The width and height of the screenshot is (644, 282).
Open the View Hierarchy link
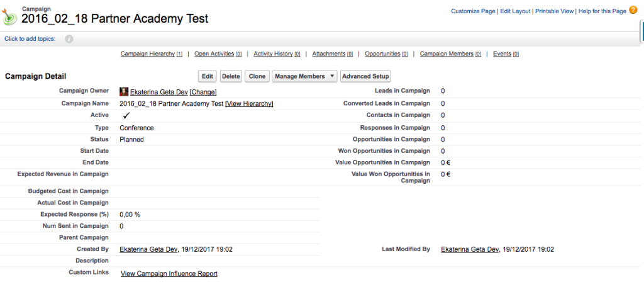[249, 104]
